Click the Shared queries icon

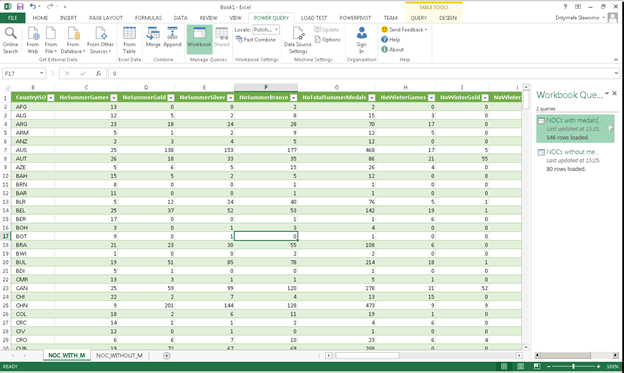(x=222, y=37)
